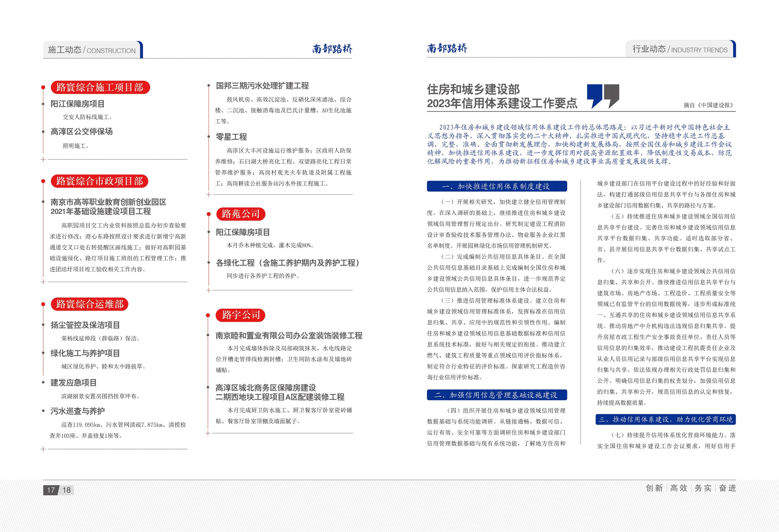Viewport: 779px width, 532px height.
Task: Click the heading 零星工程
Action: (x=231, y=137)
